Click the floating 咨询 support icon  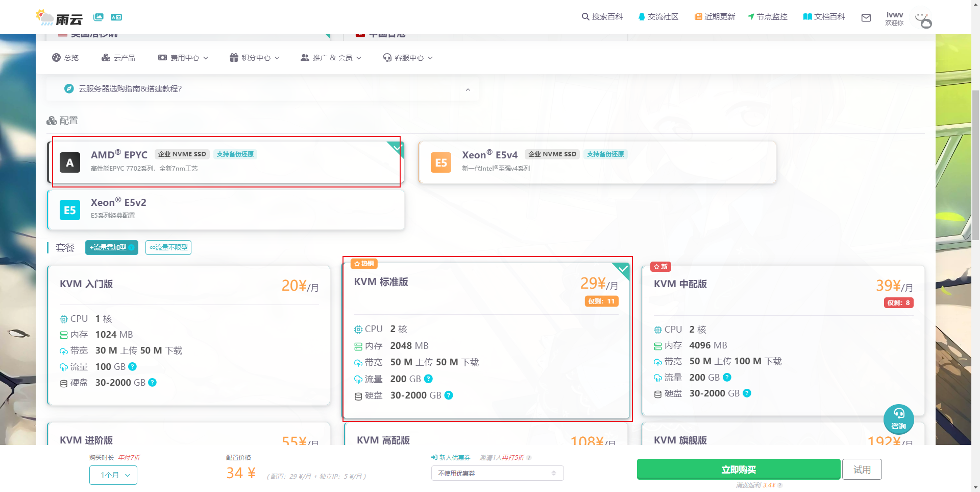(899, 419)
